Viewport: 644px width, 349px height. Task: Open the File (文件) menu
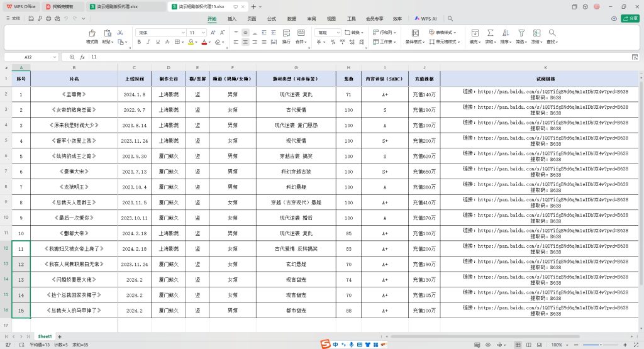point(13,18)
